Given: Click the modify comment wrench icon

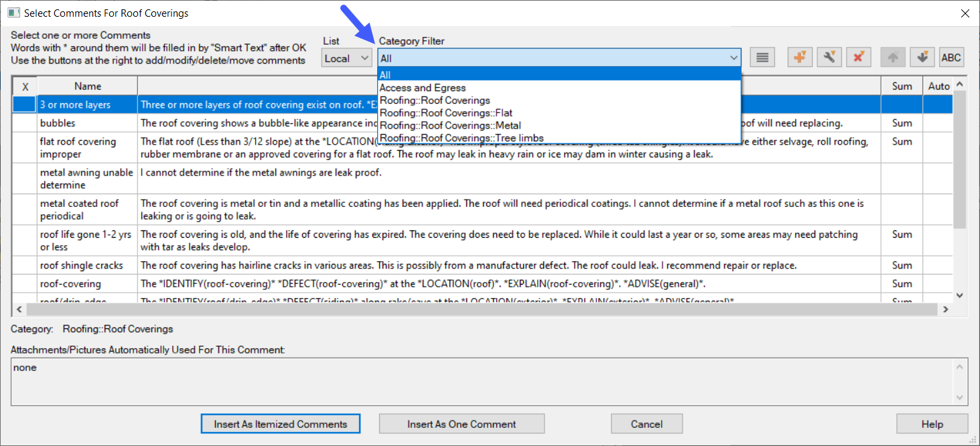Looking at the screenshot, I should coord(829,58).
